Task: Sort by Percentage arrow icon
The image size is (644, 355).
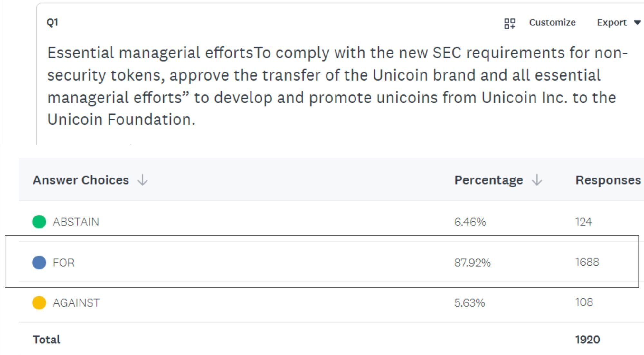Action: (537, 180)
